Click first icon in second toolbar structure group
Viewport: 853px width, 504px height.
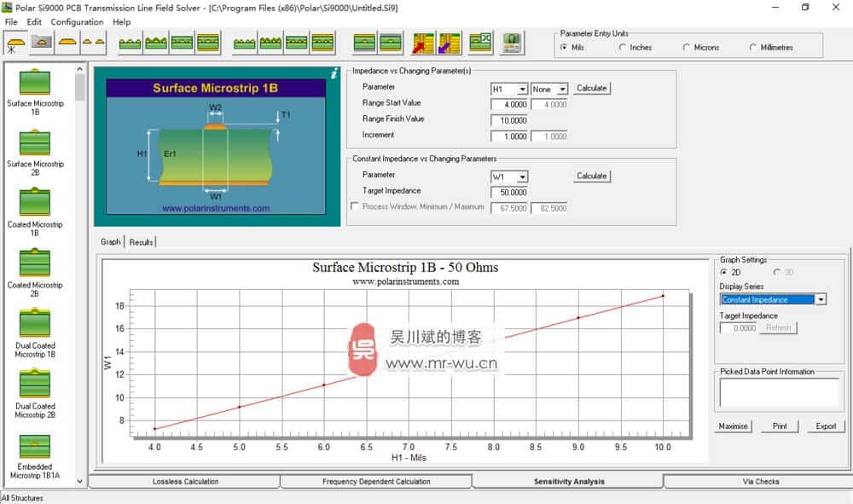[x=130, y=43]
